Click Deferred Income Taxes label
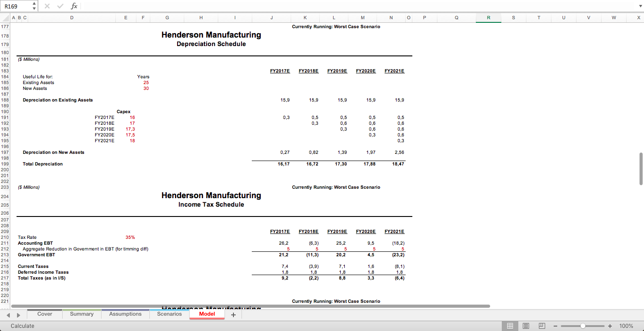644x331 pixels. tap(43, 272)
